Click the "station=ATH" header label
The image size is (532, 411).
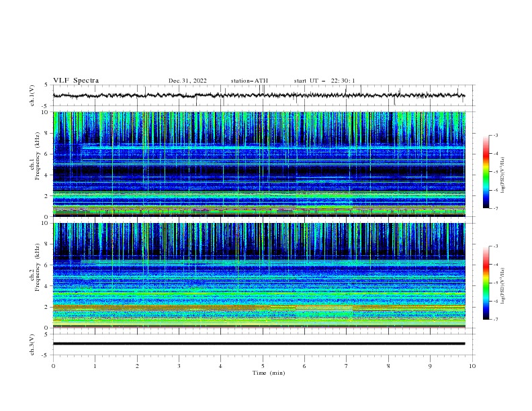click(x=249, y=81)
